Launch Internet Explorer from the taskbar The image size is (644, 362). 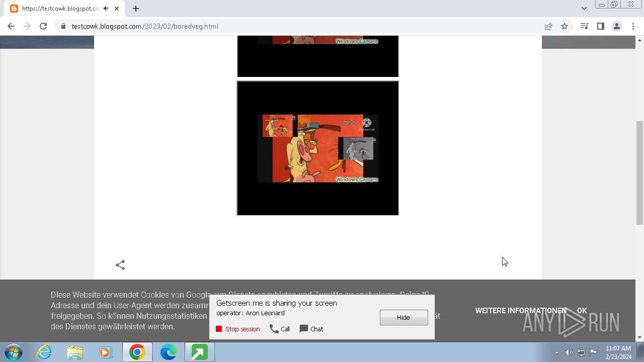(44, 352)
